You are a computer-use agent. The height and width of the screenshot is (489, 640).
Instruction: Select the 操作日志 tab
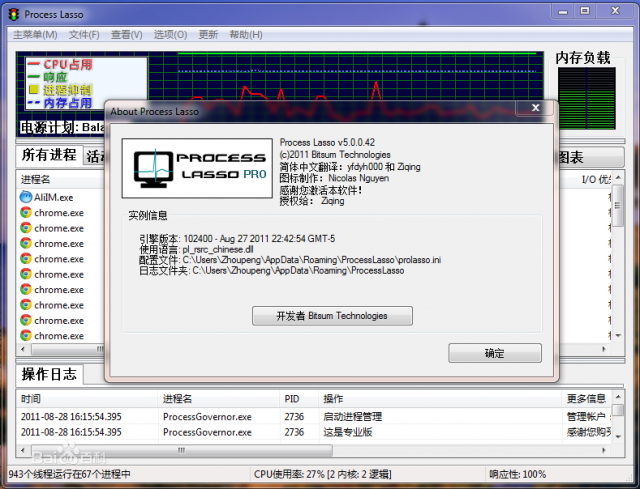point(49,374)
